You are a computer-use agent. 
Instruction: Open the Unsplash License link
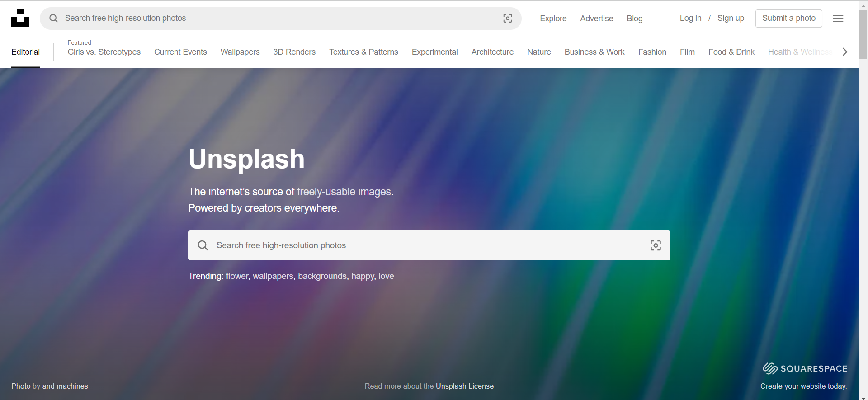click(x=465, y=386)
